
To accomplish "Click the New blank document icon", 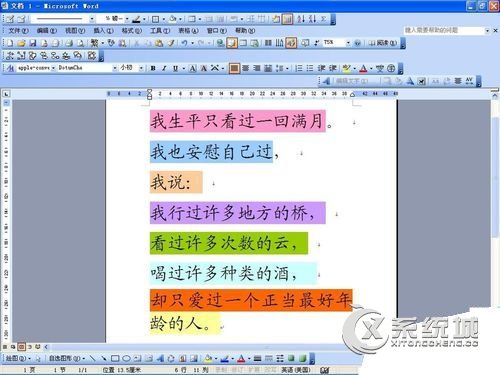I will point(10,43).
